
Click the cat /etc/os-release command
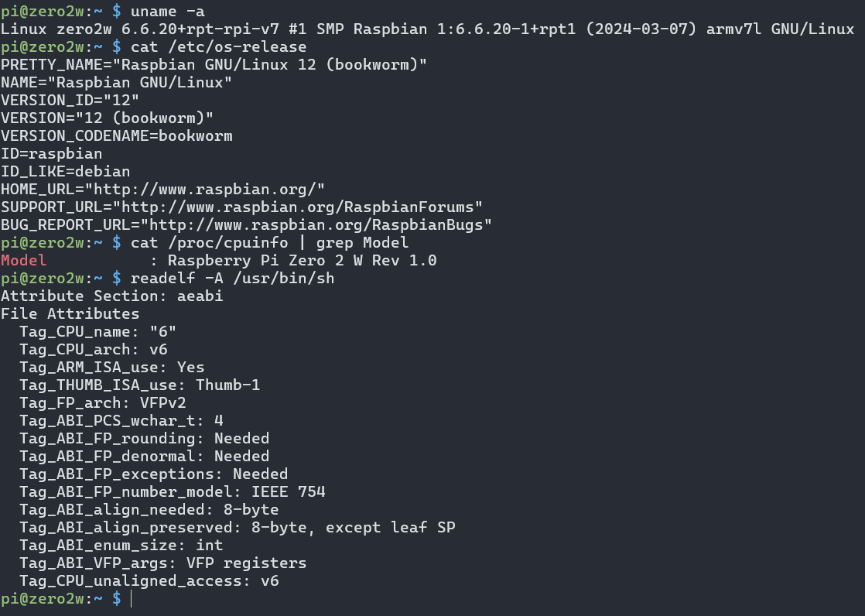click(218, 47)
